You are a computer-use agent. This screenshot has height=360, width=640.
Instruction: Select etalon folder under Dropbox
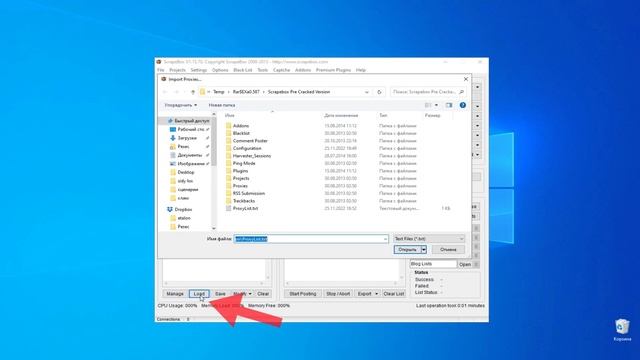[x=184, y=218]
